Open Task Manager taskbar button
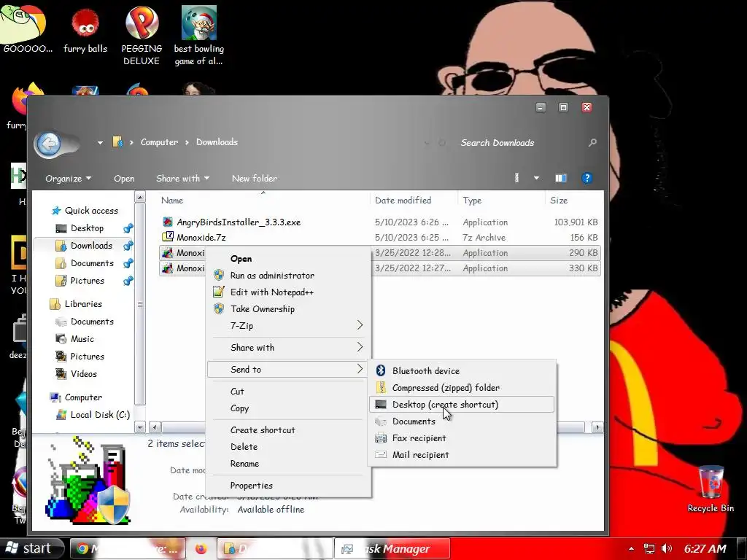Screen dimensions: 747x560 click(x=392, y=549)
